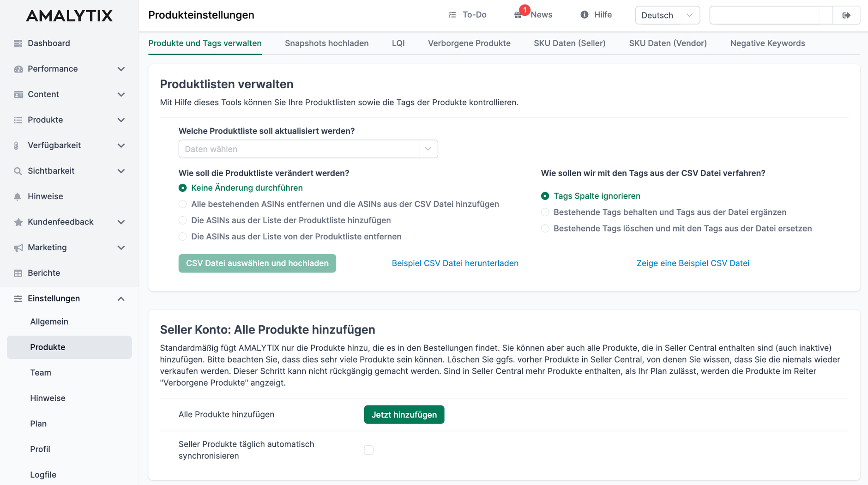Select 'Die ASINs aus der Liste der Produktliste hinzufügen'
The image size is (868, 485).
coord(183,220)
